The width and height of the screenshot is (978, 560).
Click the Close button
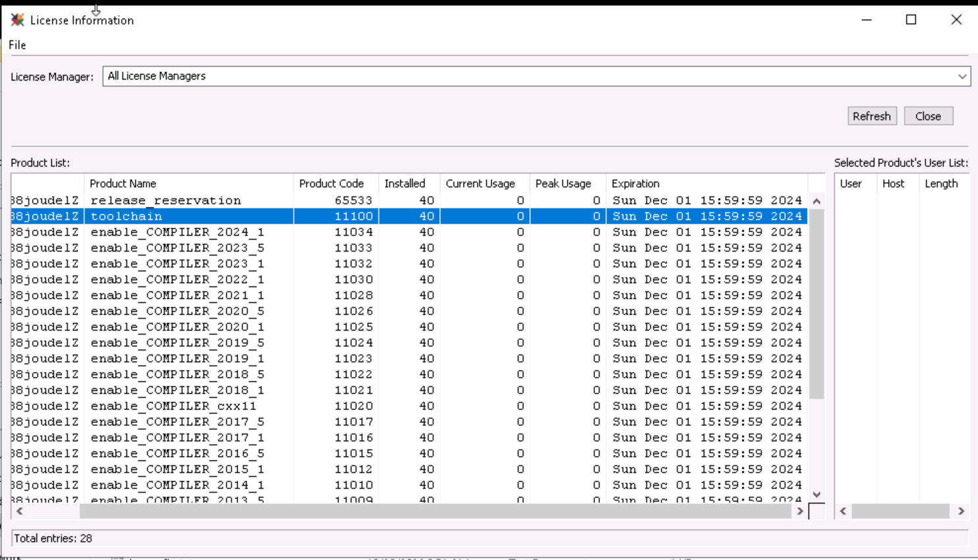[x=929, y=116]
